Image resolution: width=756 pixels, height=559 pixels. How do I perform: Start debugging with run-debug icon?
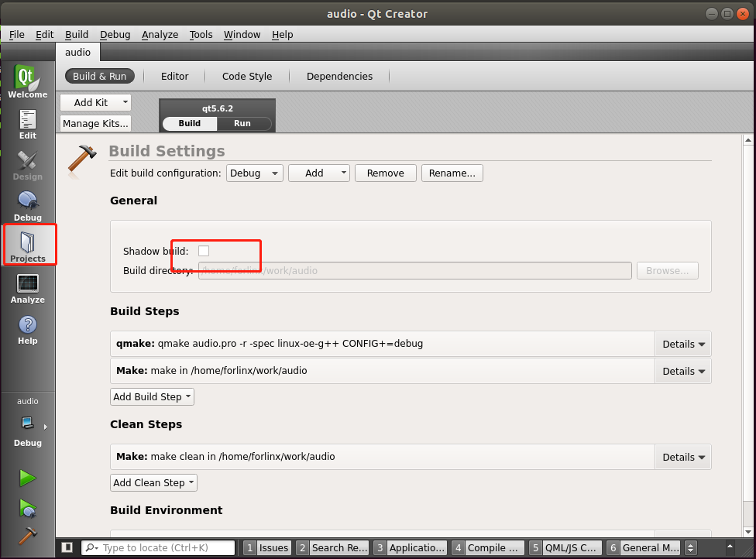coord(28,507)
